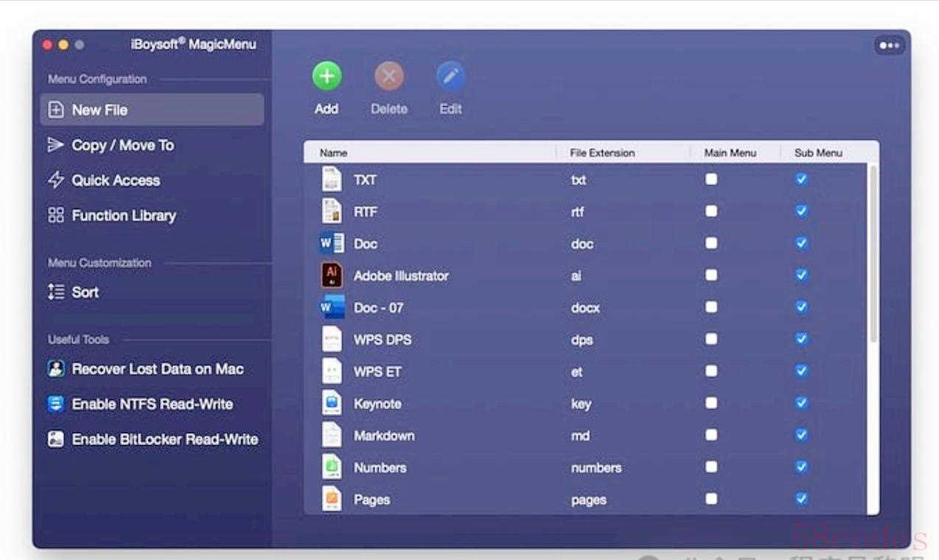Click the Recover Lost Data on Mac icon
This screenshot has height=560, width=939.
56,368
